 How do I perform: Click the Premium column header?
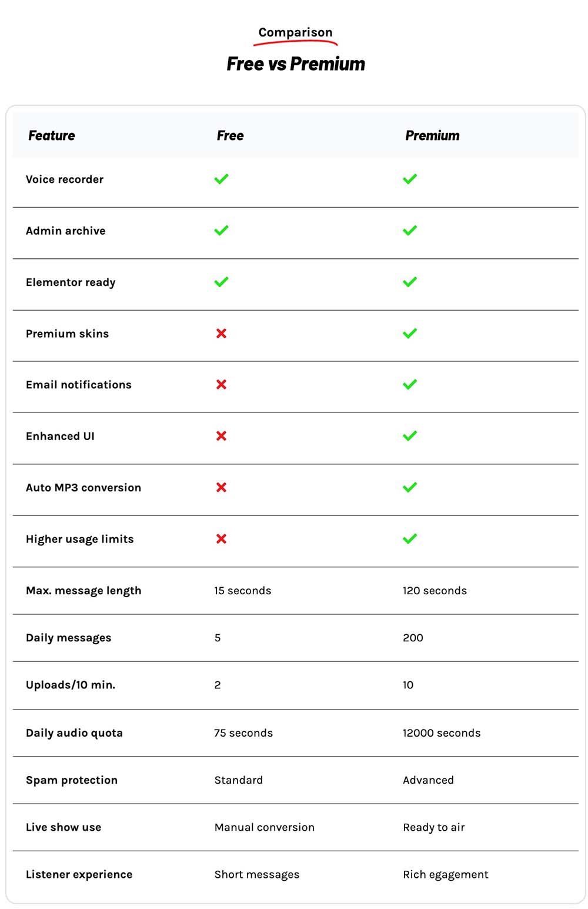(432, 136)
